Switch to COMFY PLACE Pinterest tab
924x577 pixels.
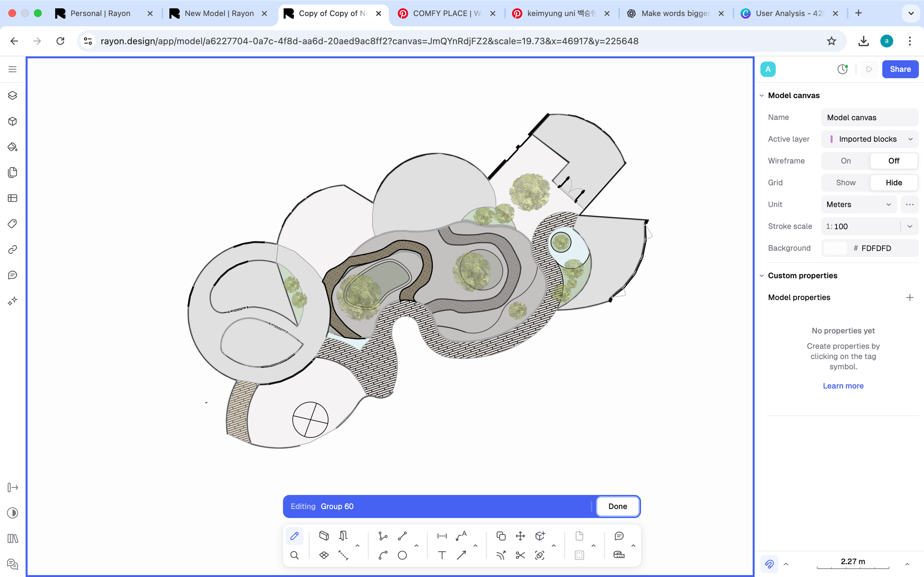point(446,13)
